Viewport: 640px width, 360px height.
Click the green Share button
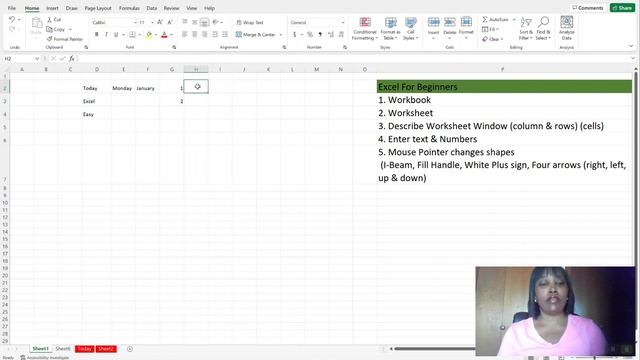pos(622,8)
